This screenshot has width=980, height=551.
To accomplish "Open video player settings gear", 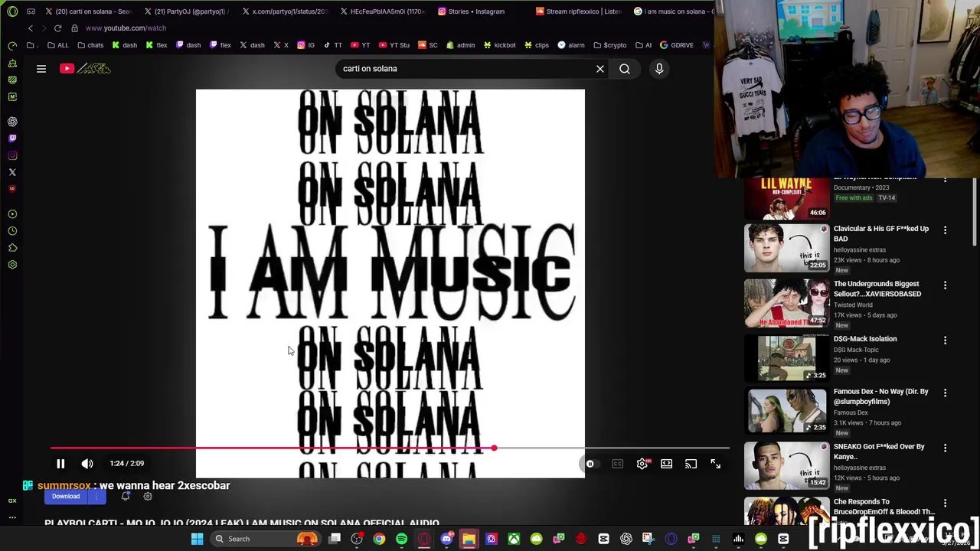I will click(642, 464).
